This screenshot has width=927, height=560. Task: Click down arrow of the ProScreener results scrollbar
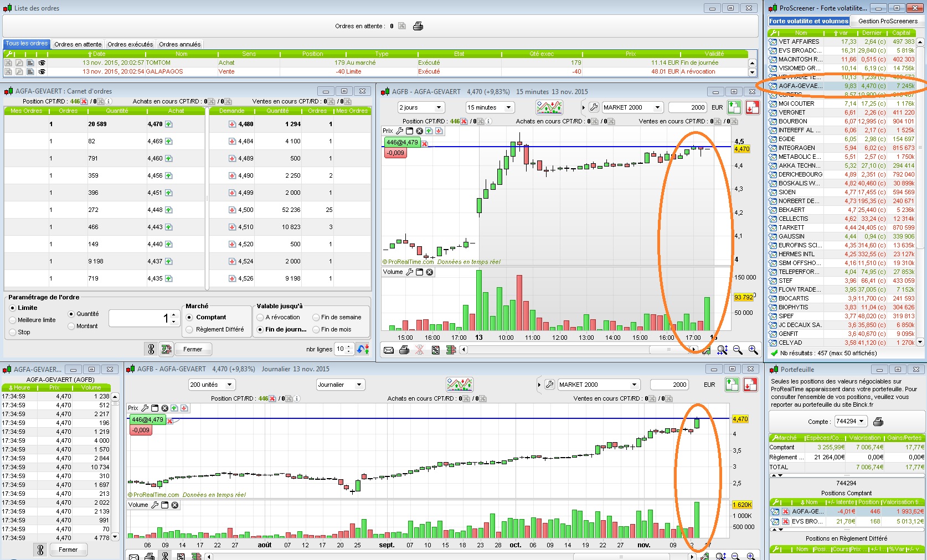pyautogui.click(x=920, y=342)
